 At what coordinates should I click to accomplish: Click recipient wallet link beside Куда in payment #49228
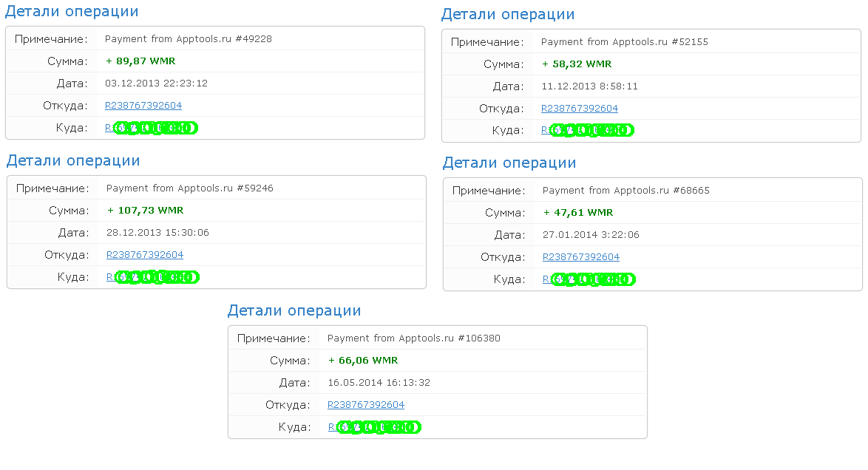point(151,128)
